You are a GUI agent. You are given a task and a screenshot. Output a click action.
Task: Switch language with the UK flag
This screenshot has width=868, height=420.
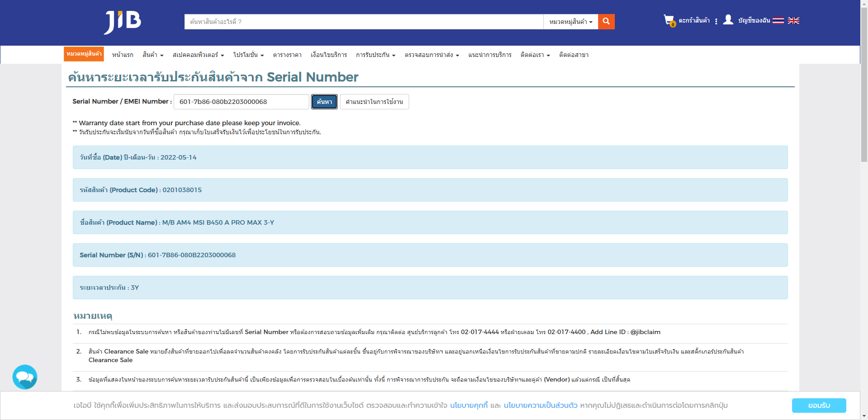[793, 21]
